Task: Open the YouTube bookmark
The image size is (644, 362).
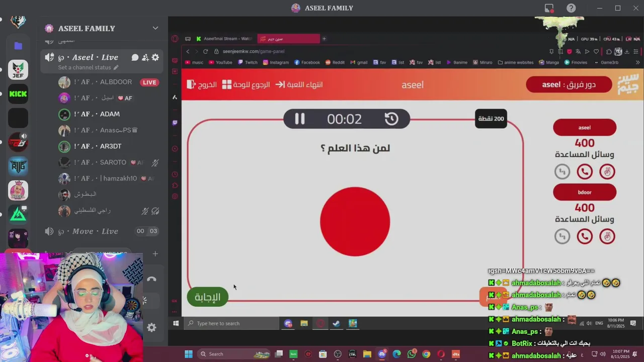Action: [220, 62]
